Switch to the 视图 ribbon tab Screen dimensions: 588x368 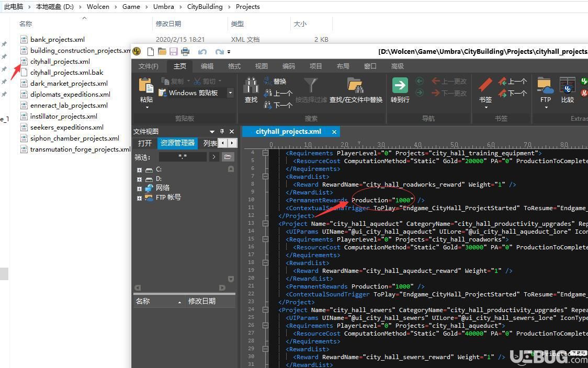262,66
